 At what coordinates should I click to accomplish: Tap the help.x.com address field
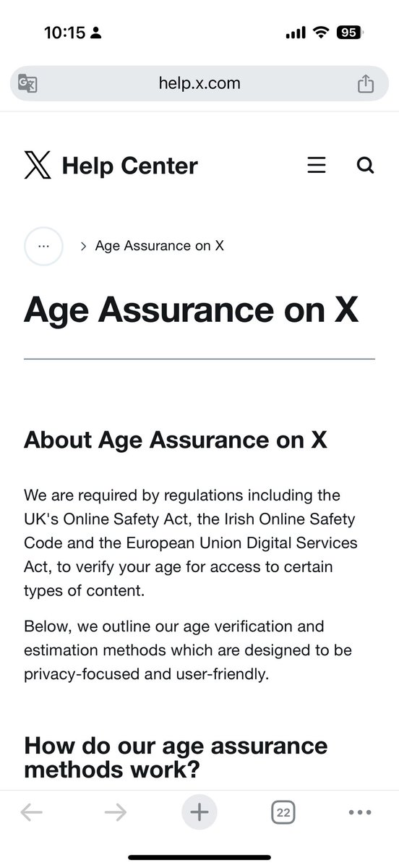coord(199,83)
